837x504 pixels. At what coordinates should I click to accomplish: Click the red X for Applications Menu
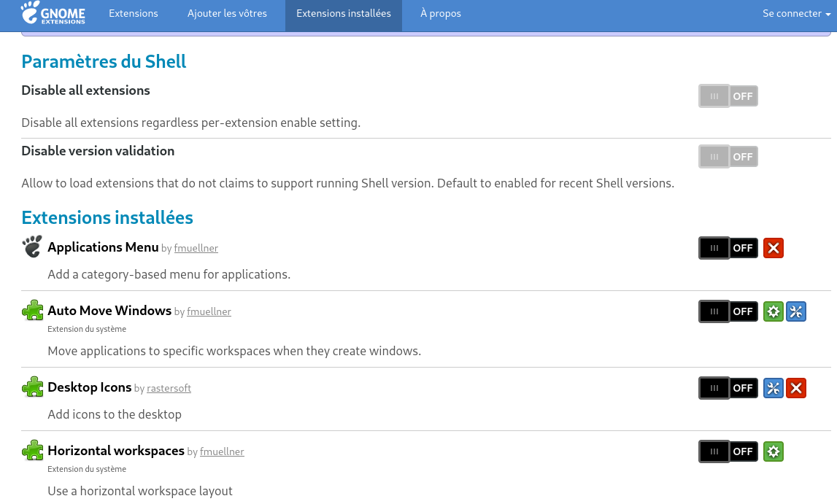[x=774, y=248]
